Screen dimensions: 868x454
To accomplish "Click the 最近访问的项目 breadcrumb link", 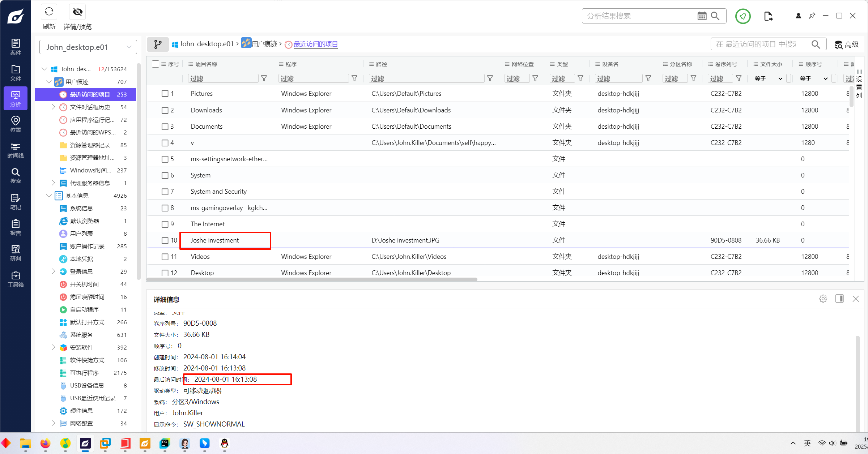I will coord(315,44).
